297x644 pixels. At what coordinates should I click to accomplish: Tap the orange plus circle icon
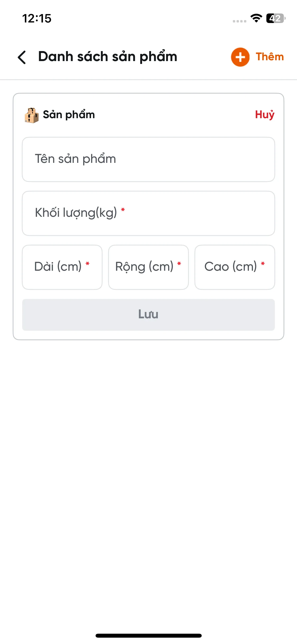coord(240,57)
